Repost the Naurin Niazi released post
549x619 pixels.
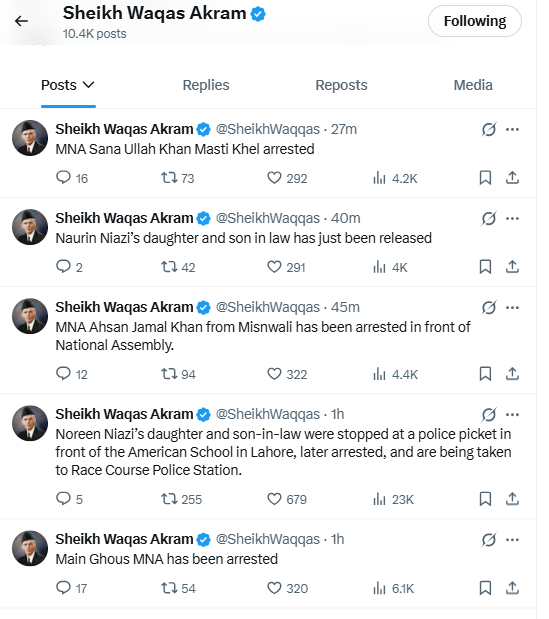point(169,267)
